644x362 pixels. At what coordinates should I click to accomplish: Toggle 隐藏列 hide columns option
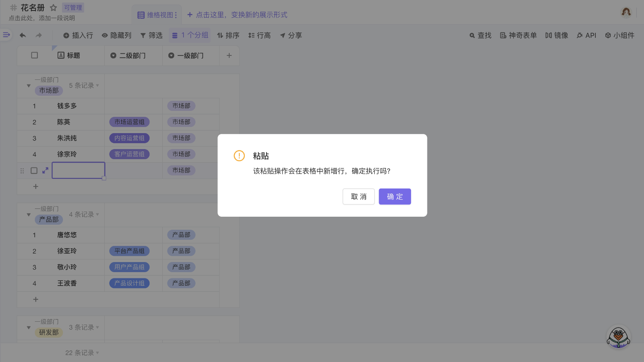[x=117, y=35]
